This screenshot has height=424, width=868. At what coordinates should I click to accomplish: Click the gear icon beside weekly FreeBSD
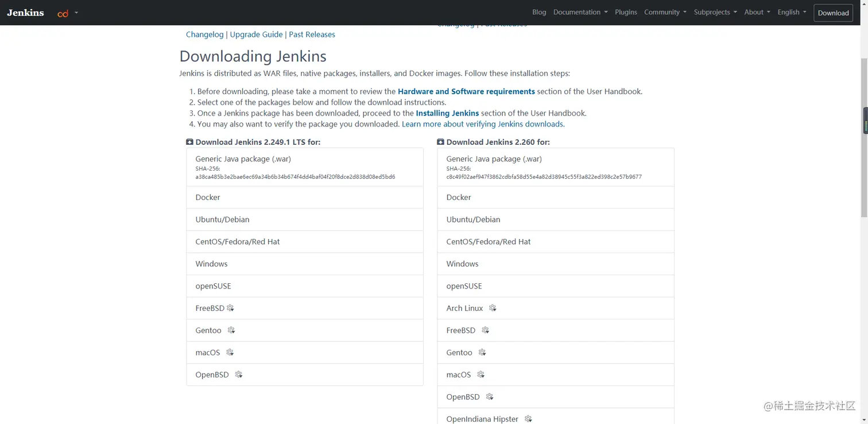(x=486, y=330)
